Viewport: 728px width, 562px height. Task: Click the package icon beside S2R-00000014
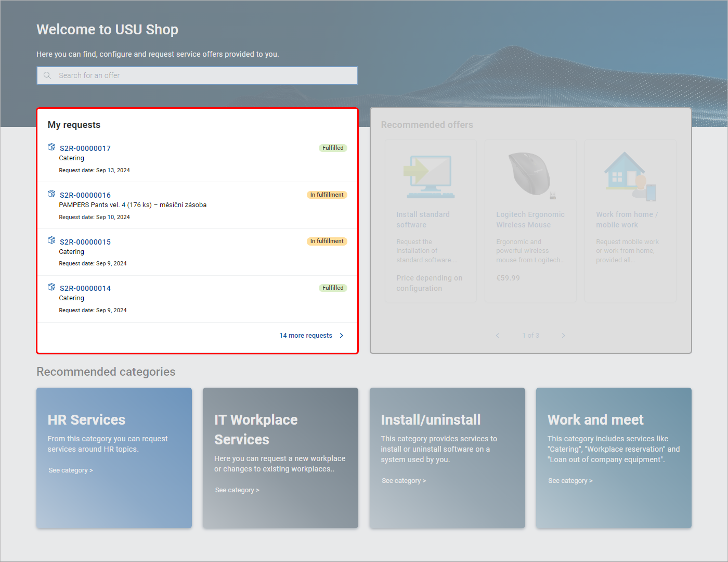pyautogui.click(x=51, y=287)
